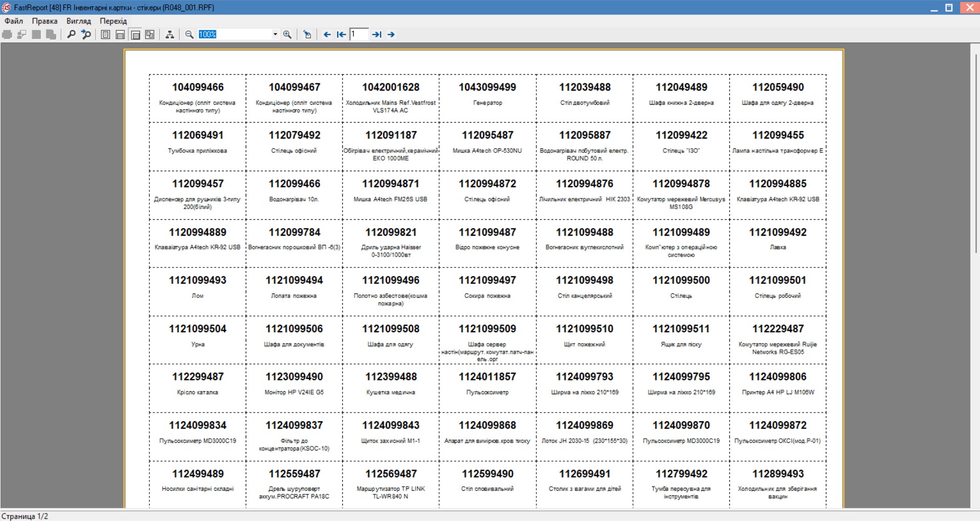The width and height of the screenshot is (980, 521).
Task: Click sticker number 112059490
Action: 778,87
